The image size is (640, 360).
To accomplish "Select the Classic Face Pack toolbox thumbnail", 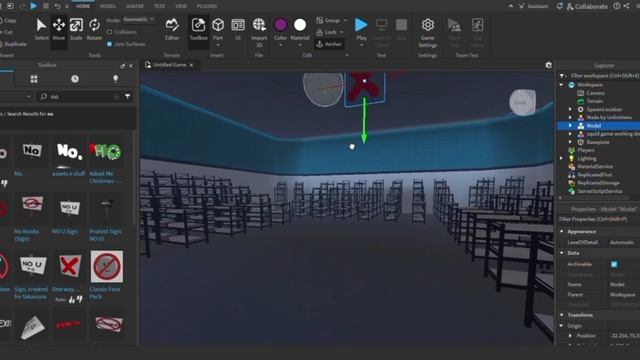I will pos(107,267).
